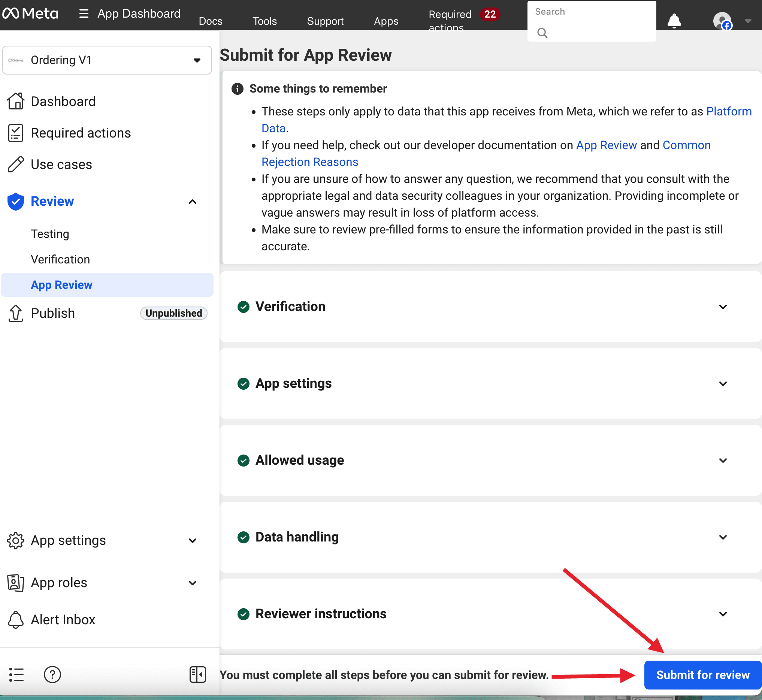762x700 pixels.
Task: Click the Alert Inbox bell icon
Action: click(15, 620)
